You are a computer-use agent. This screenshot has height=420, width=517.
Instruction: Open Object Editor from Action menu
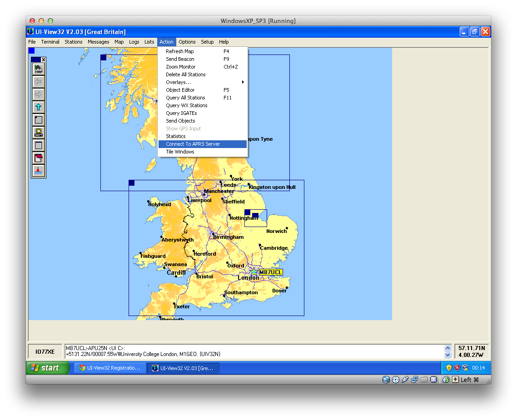(203, 90)
